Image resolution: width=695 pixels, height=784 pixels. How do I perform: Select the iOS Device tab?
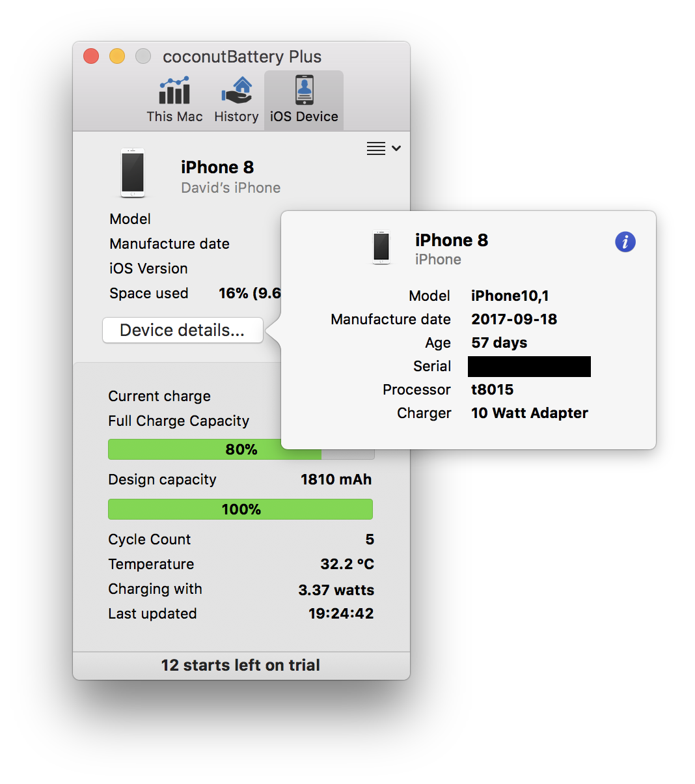304,100
